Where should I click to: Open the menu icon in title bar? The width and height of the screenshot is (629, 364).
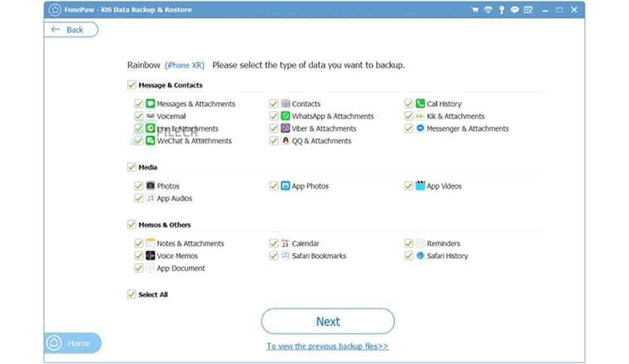pyautogui.click(x=528, y=10)
